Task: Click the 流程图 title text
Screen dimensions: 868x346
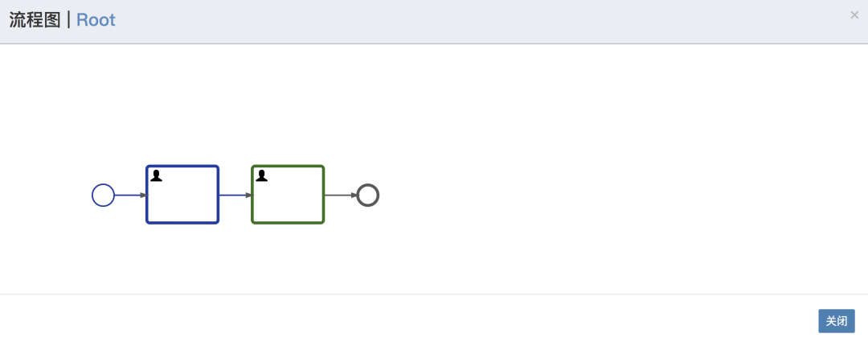Action: tap(35, 20)
